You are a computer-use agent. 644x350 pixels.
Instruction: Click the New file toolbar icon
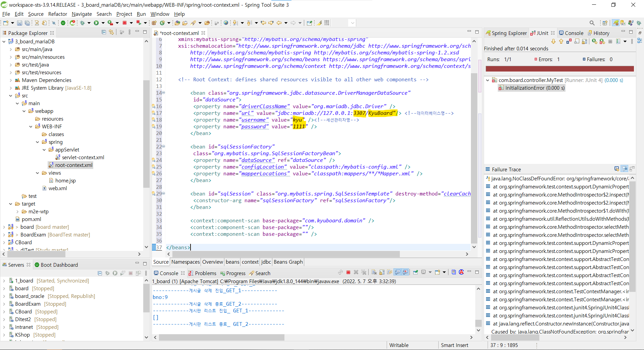[x=6, y=23]
